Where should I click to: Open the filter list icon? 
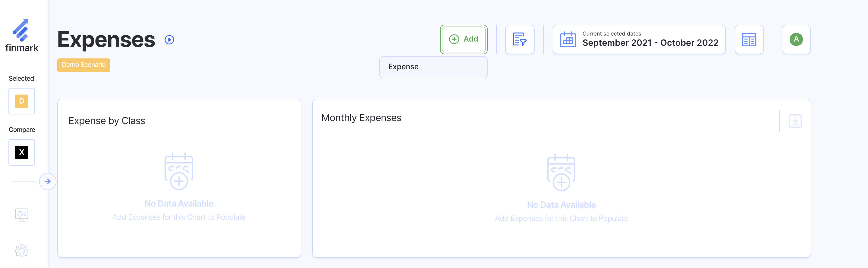coord(519,39)
